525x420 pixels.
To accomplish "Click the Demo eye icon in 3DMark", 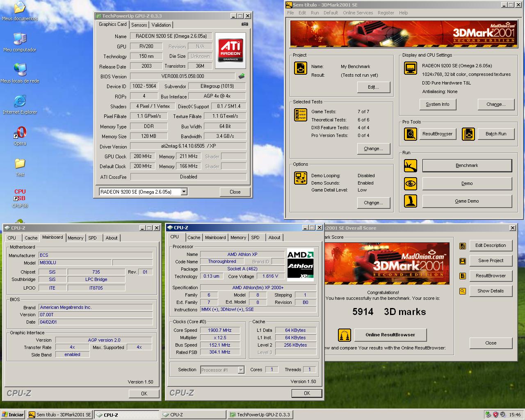I will 410,183.
